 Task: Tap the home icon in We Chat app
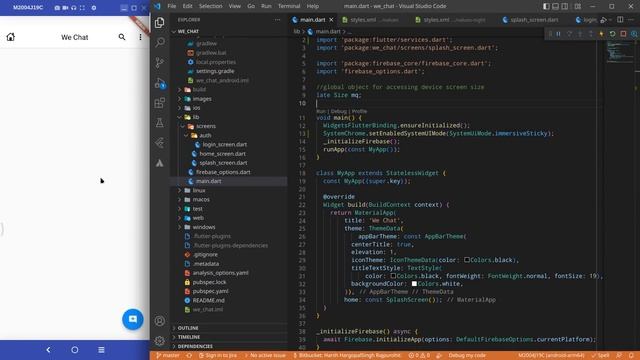pos(11,37)
